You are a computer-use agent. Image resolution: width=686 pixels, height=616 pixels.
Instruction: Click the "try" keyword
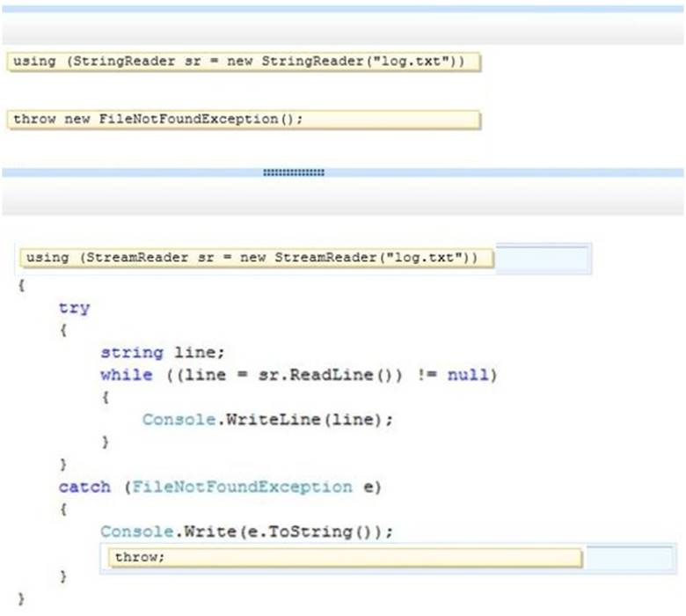74,308
